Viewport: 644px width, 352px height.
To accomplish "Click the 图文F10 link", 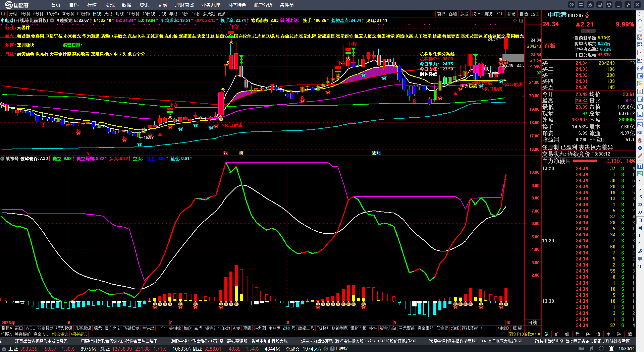I will [516, 334].
